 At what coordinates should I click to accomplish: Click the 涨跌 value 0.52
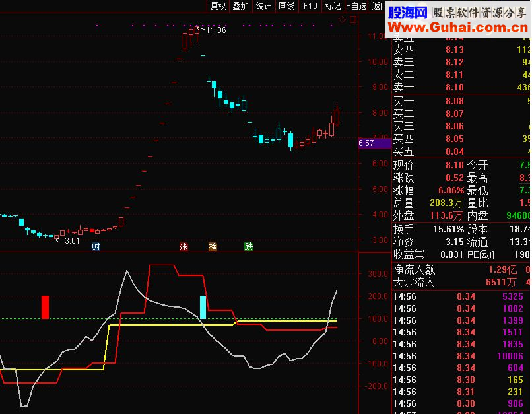click(455, 178)
